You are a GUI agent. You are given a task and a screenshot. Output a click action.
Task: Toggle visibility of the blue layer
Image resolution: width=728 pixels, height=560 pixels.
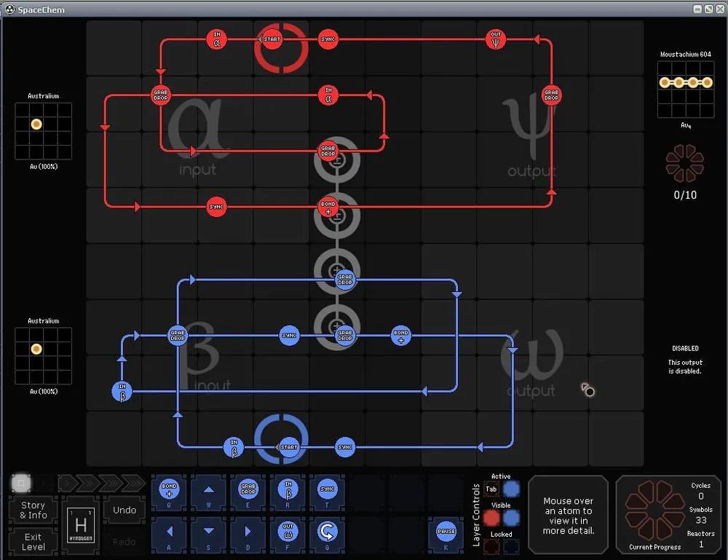click(x=512, y=517)
